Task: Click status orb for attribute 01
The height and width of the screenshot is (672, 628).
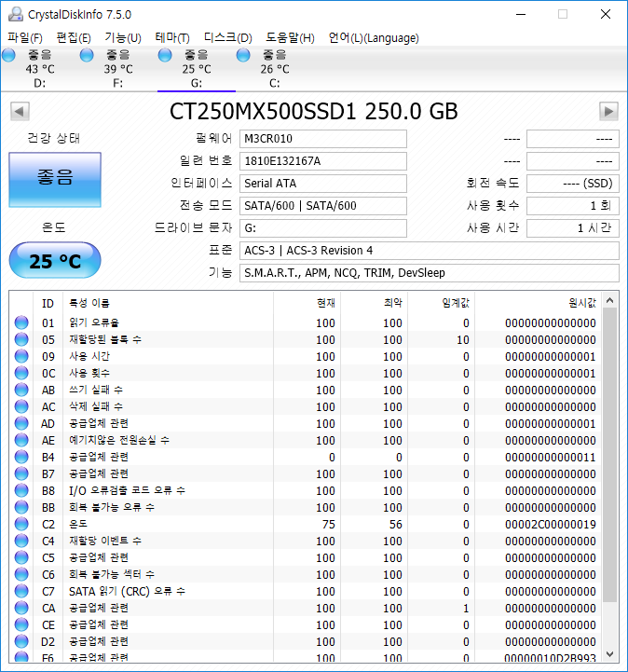Action: coord(21,322)
